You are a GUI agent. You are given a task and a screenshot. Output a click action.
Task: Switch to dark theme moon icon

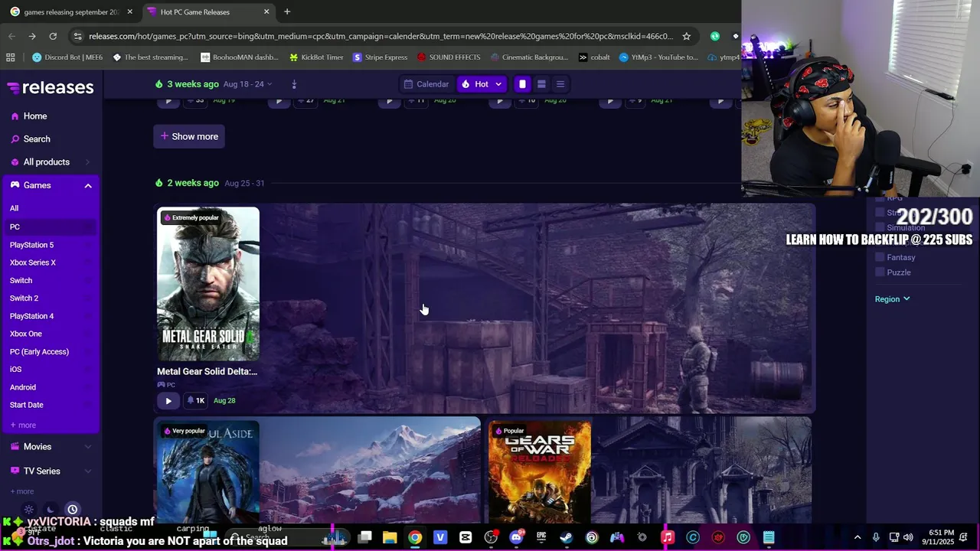click(x=51, y=510)
